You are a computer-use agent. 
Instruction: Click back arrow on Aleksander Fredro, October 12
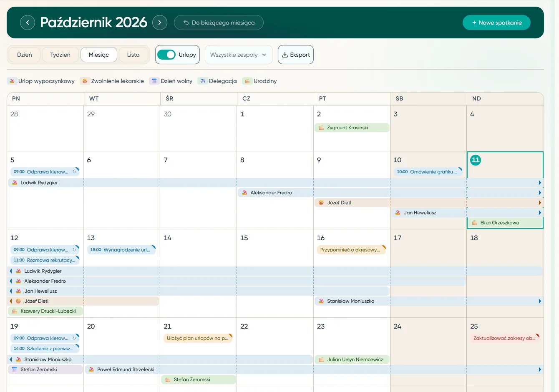pos(11,281)
